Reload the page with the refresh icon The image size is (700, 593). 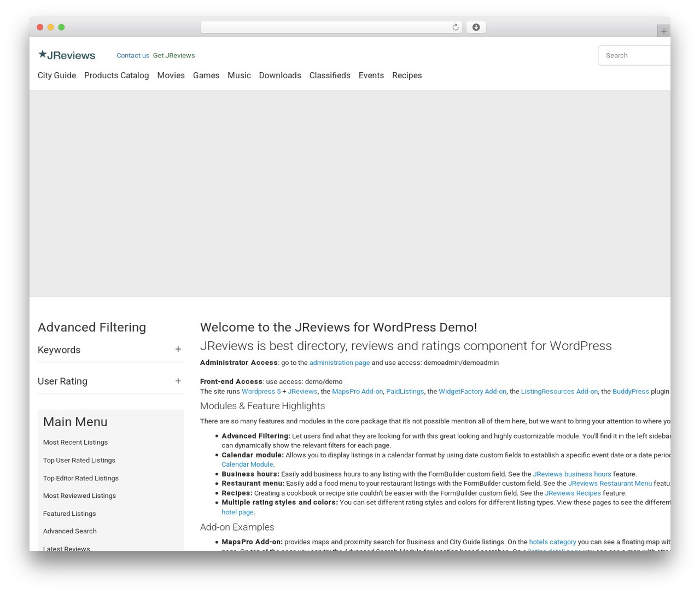pyautogui.click(x=455, y=27)
